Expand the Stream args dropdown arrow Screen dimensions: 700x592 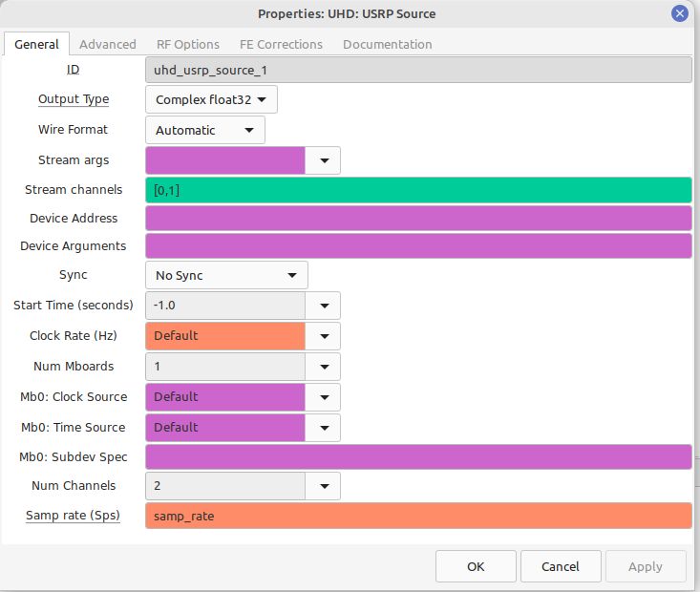coord(325,160)
